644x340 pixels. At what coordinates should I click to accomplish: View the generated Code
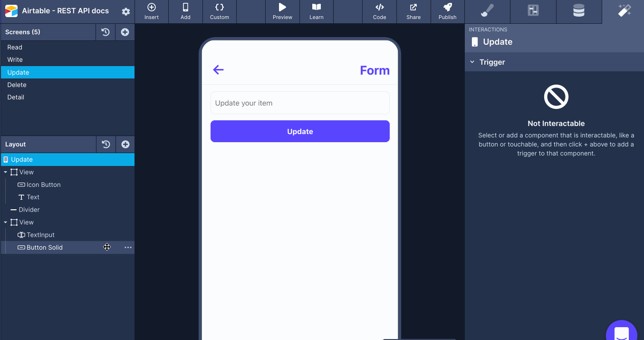tap(379, 12)
